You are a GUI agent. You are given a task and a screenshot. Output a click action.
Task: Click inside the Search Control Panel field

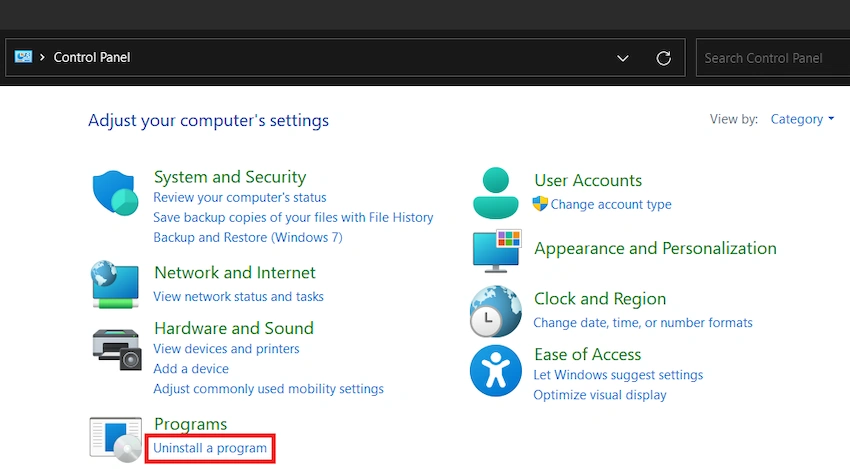pyautogui.click(x=773, y=58)
